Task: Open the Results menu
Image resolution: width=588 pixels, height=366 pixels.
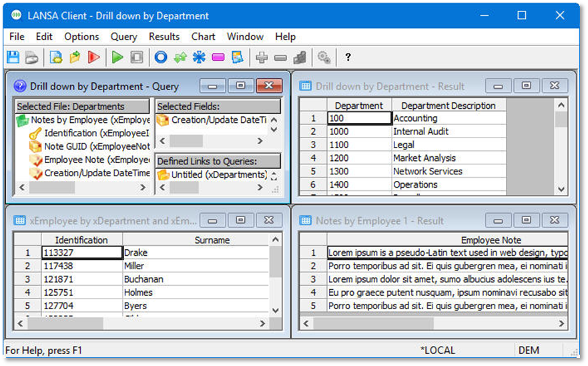Action: (x=164, y=37)
